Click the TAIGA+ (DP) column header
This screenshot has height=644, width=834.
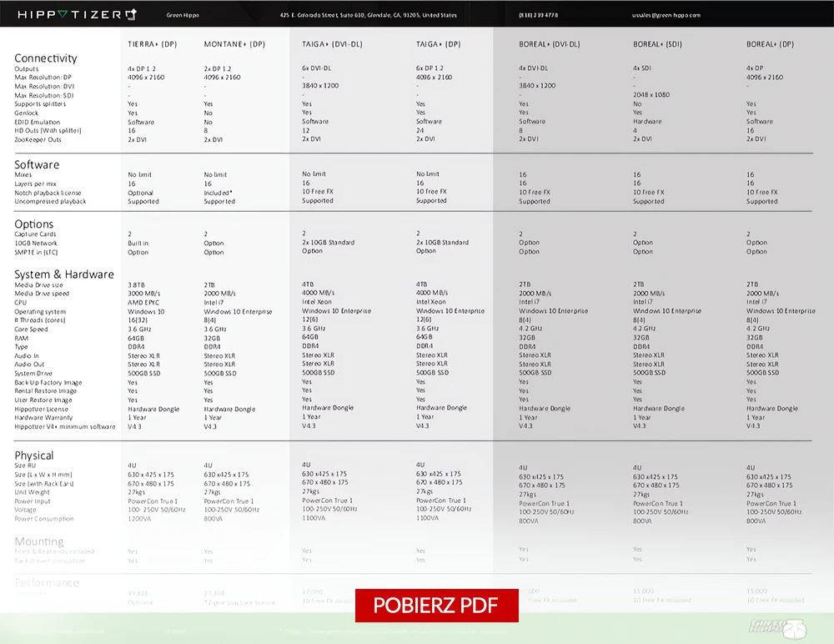click(x=439, y=44)
